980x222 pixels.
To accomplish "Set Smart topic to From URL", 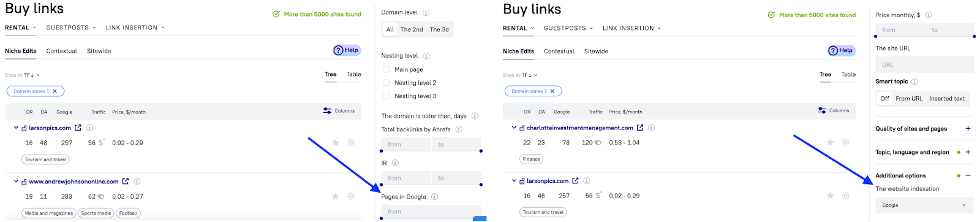I will tap(909, 99).
